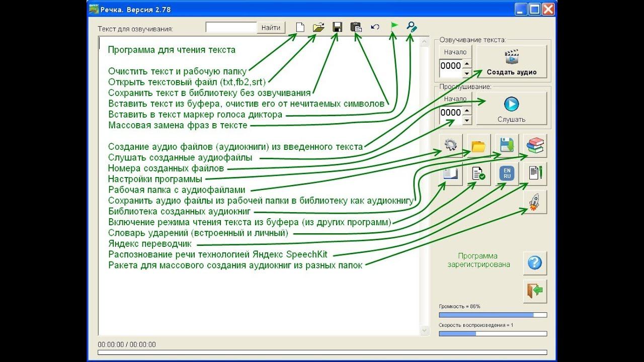The height and width of the screenshot is (362, 644).
Task: Click the text area scroll down arrow
Action: 424,331
